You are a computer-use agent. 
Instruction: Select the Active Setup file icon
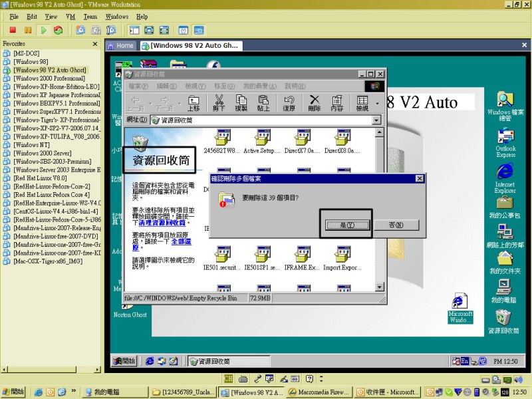point(262,142)
